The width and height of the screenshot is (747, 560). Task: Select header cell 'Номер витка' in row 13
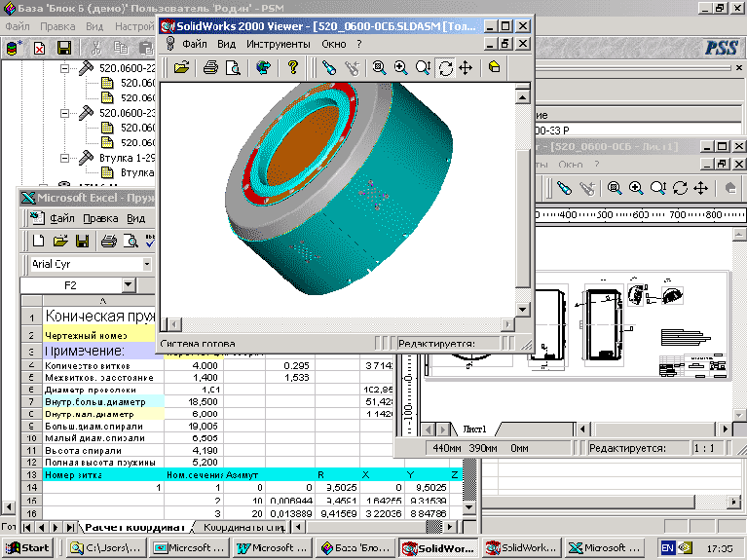[103, 474]
